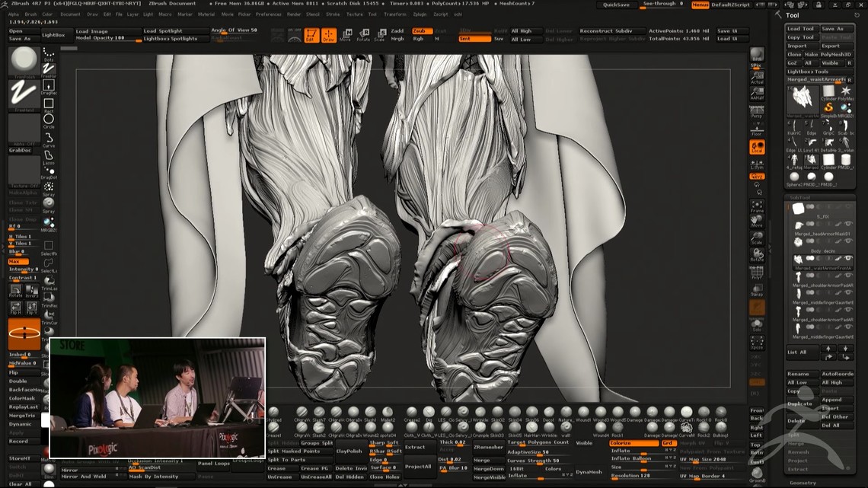The image size is (868, 488).
Task: Select the Scale transform tool
Action: click(380, 36)
